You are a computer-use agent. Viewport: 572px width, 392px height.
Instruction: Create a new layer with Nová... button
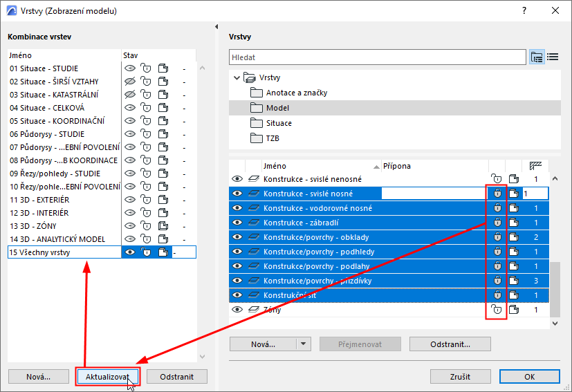pos(263,344)
